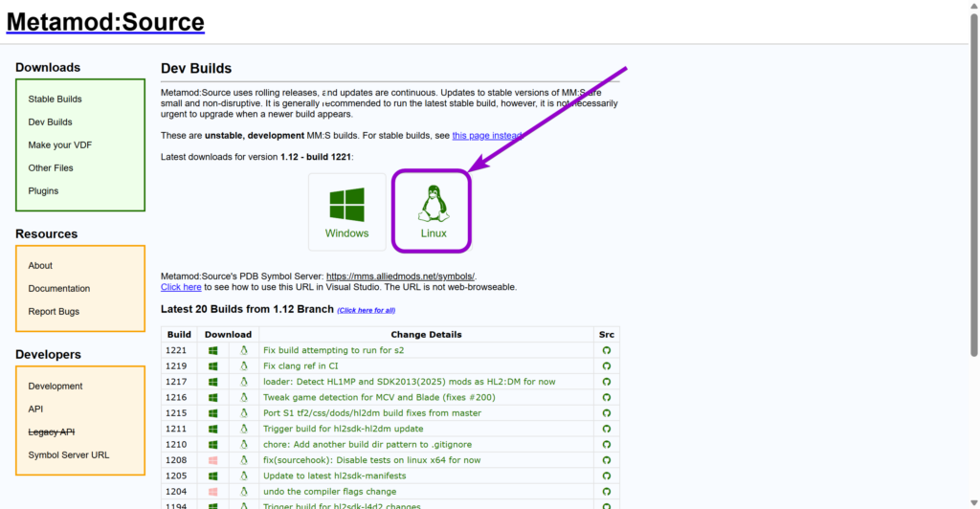The width and height of the screenshot is (980, 509).
Task: Open GitHub source for build 1217
Action: point(606,382)
